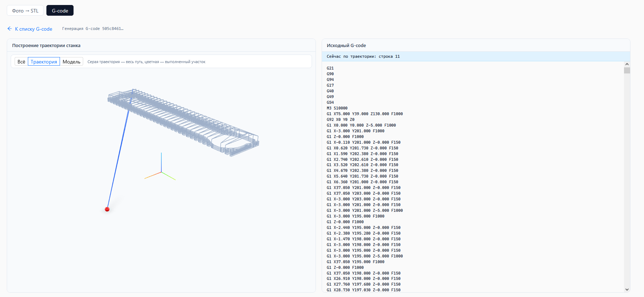Screen dimensions: 644x297
Task: Click the 'Генерация G-code 505c8461…' breadcrumb text
Action: (x=93, y=29)
